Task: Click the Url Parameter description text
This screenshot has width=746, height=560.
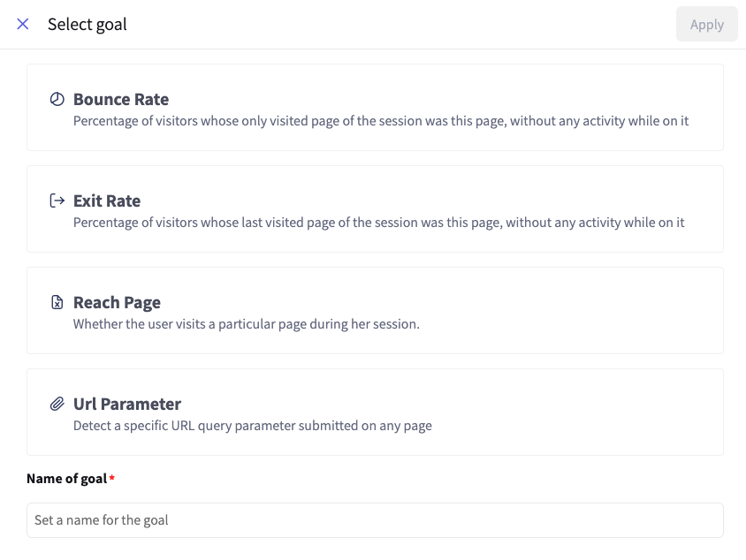Action: pos(252,426)
